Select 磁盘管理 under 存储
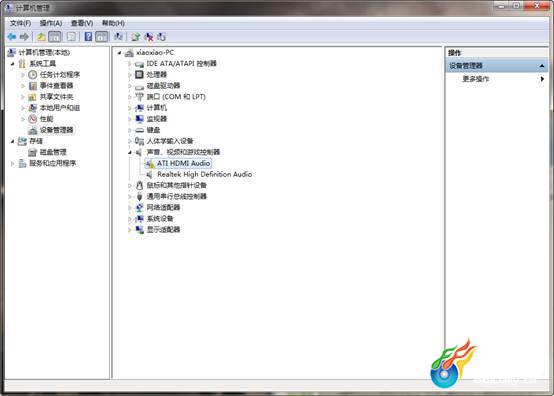This screenshot has height=396, width=554. coord(53,152)
